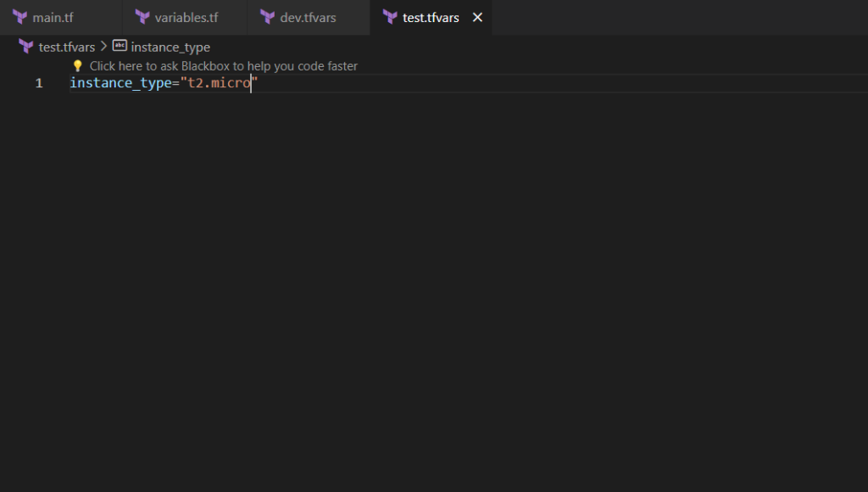868x492 pixels.
Task: Click line number 1 in the gutter
Action: (38, 82)
